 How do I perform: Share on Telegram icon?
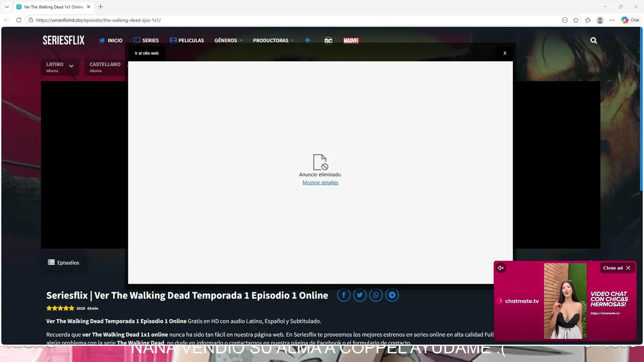tap(392, 295)
